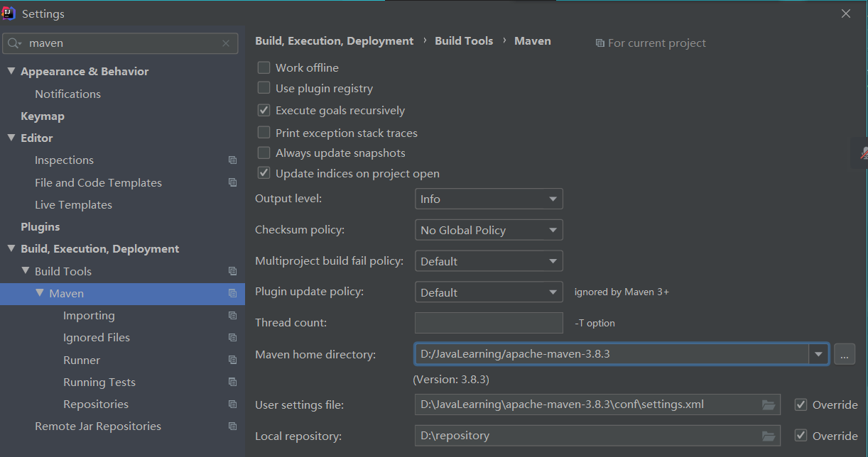Click project-level icon beside Running Tests

232,382
